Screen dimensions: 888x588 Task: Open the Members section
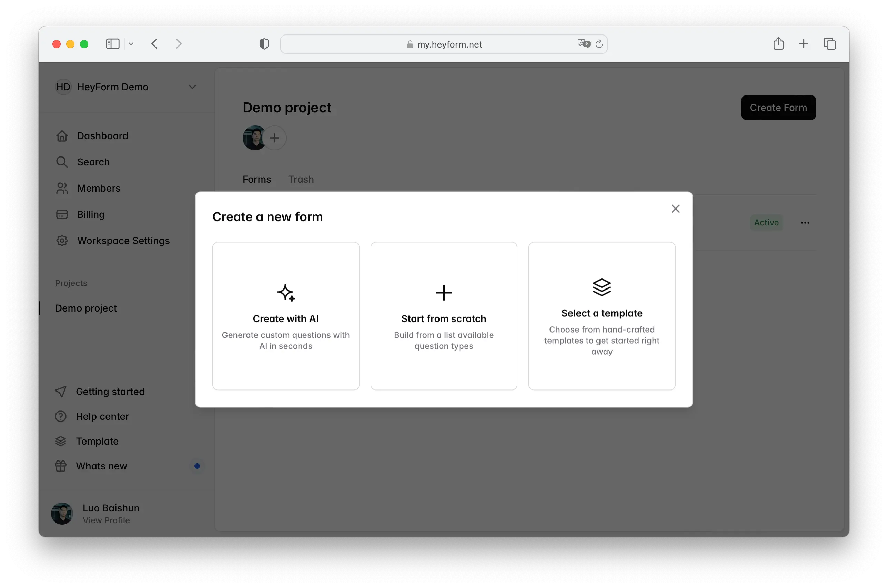coord(99,188)
